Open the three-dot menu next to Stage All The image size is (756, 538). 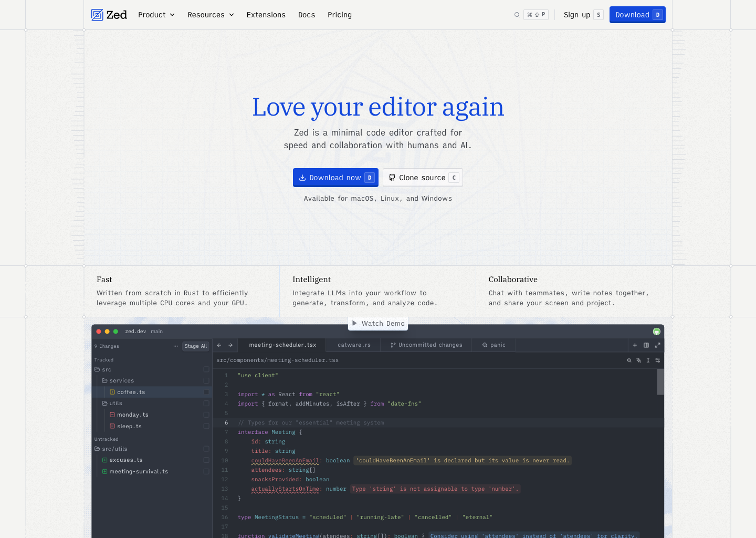tap(175, 346)
